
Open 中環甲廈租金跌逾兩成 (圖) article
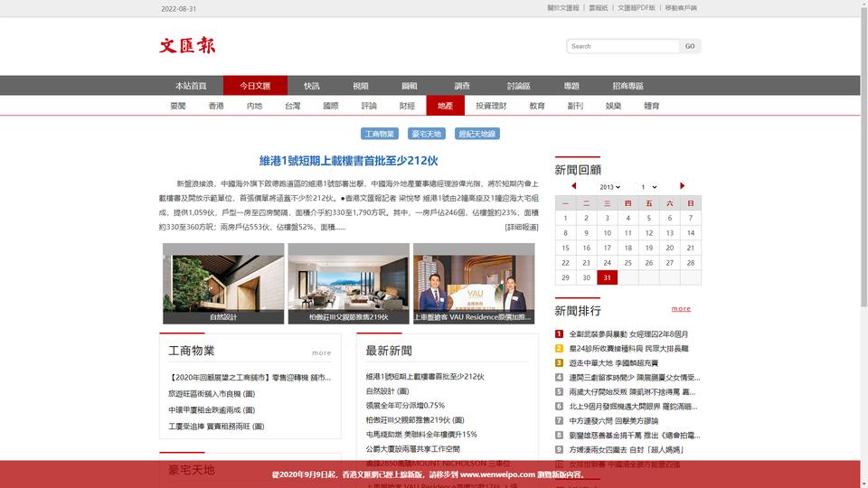[212, 410]
